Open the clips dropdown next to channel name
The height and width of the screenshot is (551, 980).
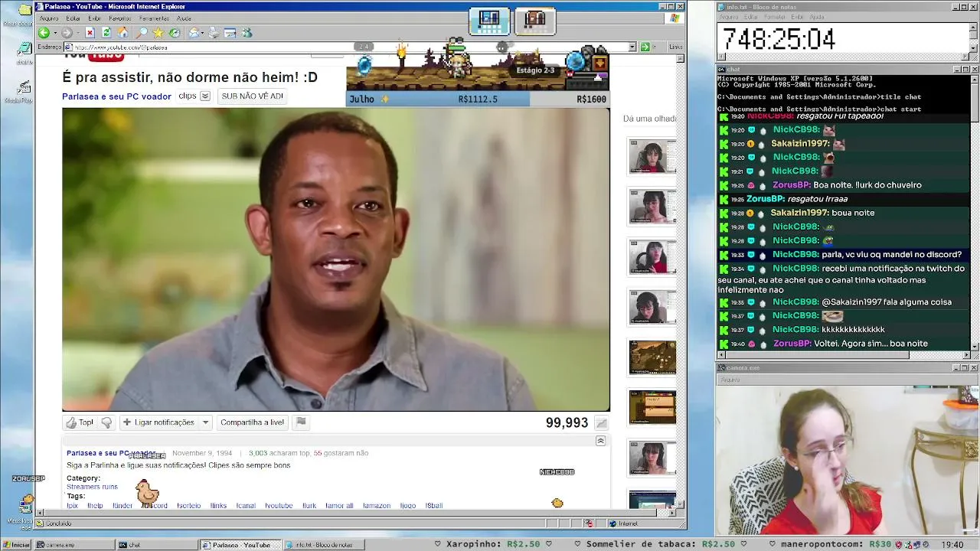click(205, 96)
